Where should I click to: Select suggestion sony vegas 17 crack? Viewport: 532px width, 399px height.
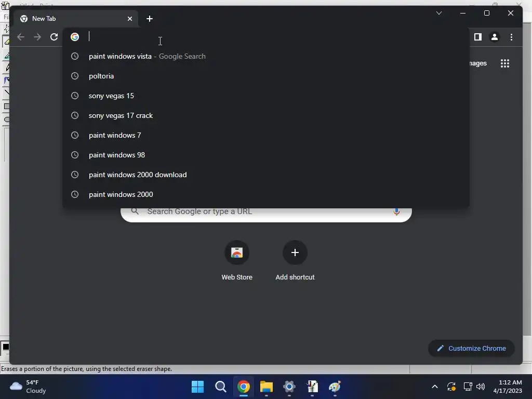coord(266,115)
